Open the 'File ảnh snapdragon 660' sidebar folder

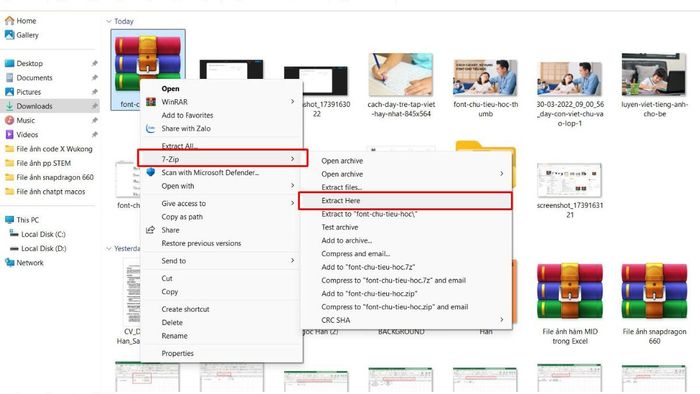(x=55, y=177)
